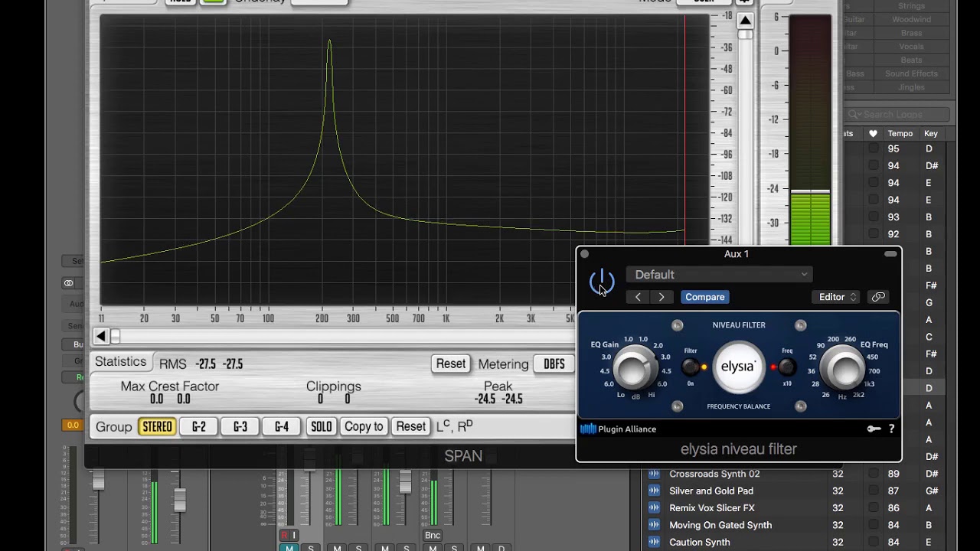Click the loop icon for Remix Vox Slicer FX

coord(654,508)
